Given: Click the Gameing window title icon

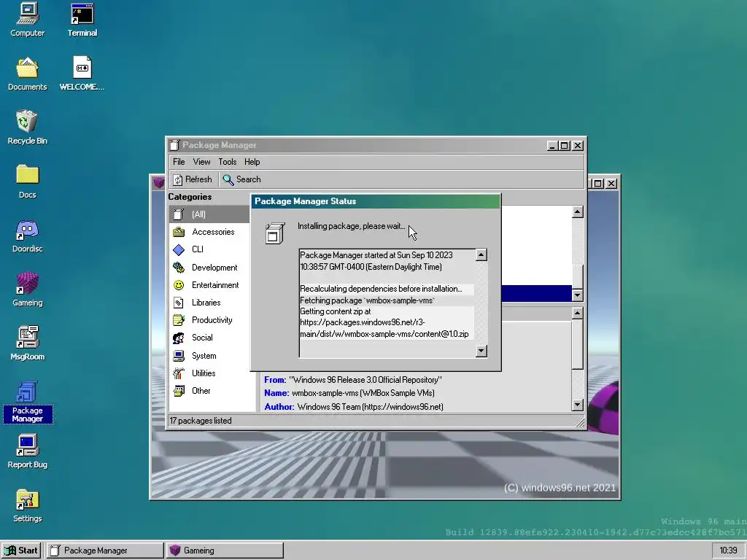Looking at the screenshot, I should click(158, 182).
